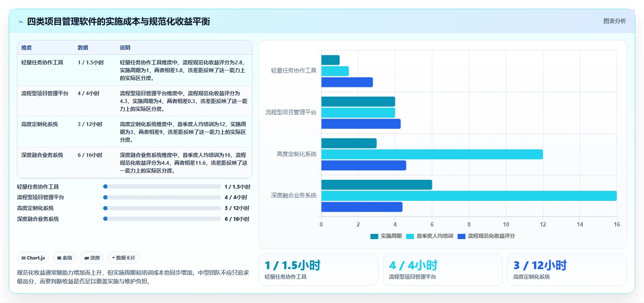The width and height of the screenshot is (644, 303).
Task: Open the 1 / 1.5小时 data card
Action: pyautogui.click(x=319, y=270)
